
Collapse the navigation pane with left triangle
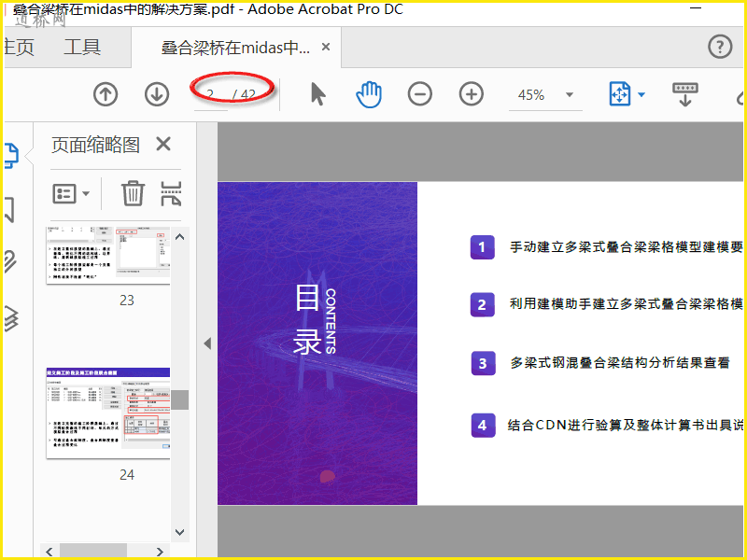[x=207, y=343]
